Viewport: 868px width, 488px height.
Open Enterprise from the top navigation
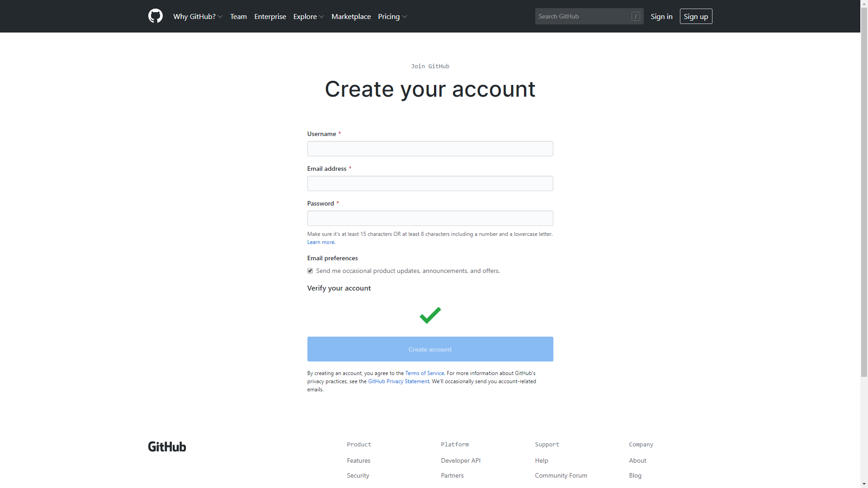(270, 16)
